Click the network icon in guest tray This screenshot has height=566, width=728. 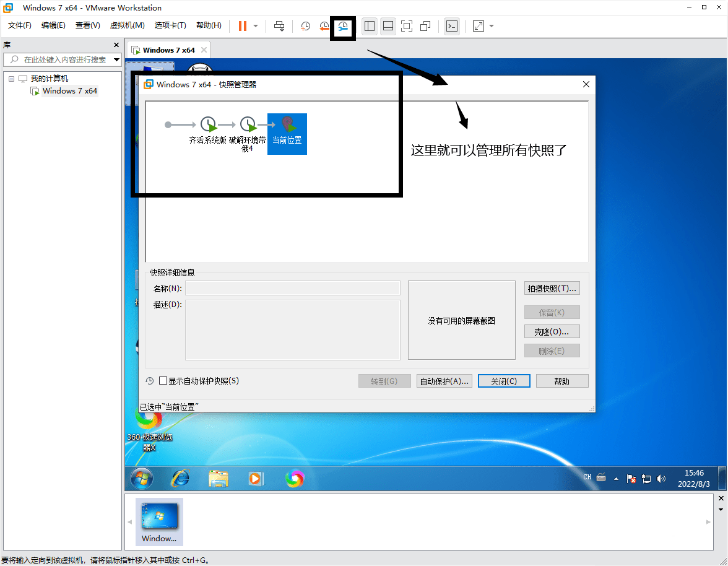646,479
